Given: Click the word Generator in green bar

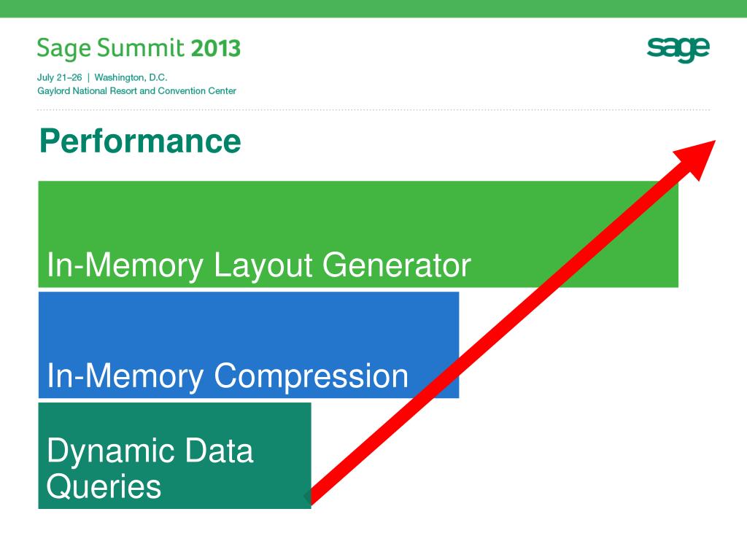Looking at the screenshot, I should tap(396, 265).
